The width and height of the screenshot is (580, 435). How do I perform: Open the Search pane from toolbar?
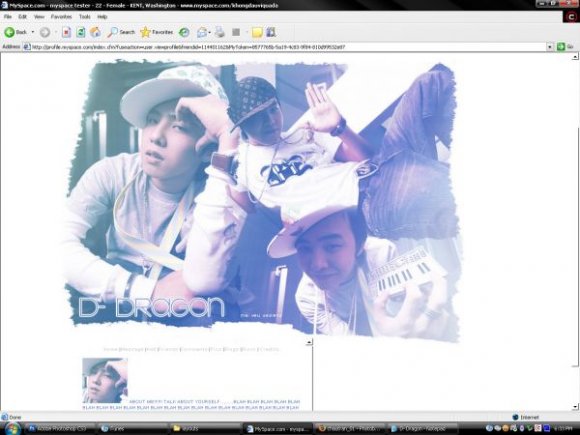(121, 32)
